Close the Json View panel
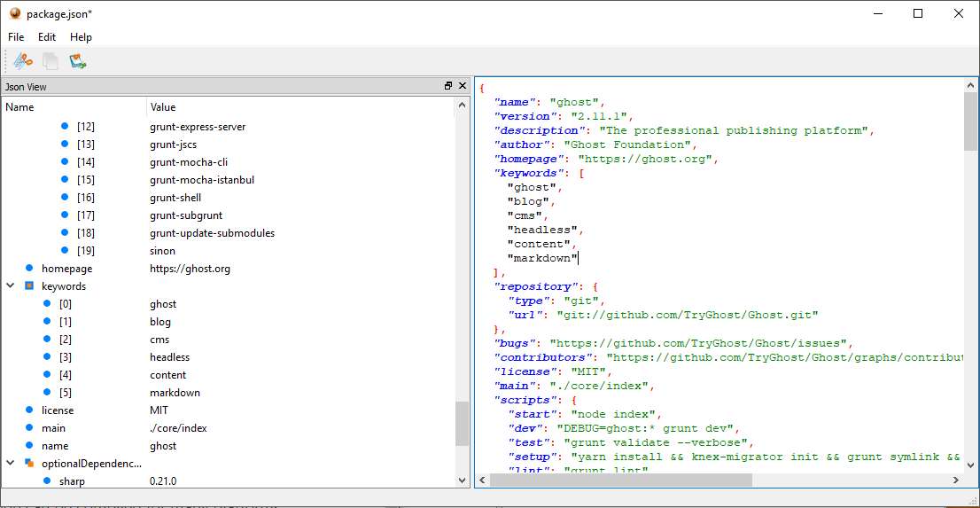Viewport: 980px width, 508px height. tap(463, 86)
